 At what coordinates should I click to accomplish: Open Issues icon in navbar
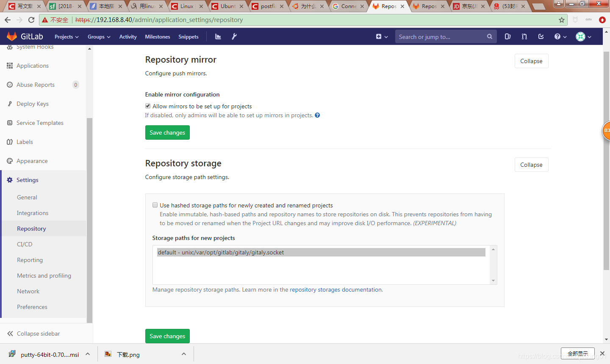click(507, 37)
